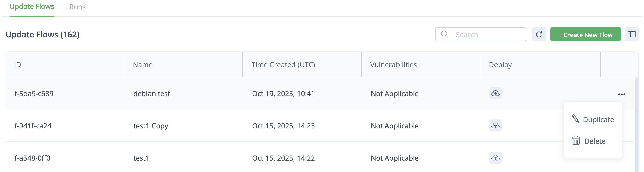Click the trash icon in the popup menu
The height and width of the screenshot is (172, 644).
click(576, 141)
